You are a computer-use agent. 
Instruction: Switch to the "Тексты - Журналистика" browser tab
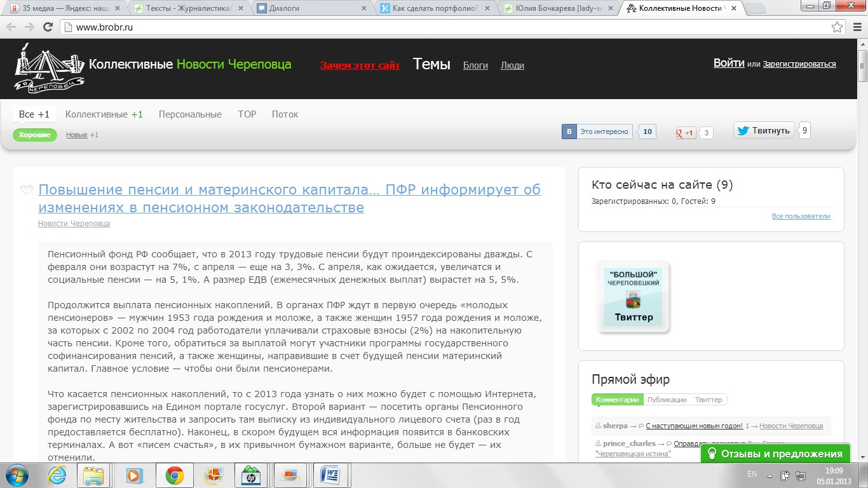187,9
